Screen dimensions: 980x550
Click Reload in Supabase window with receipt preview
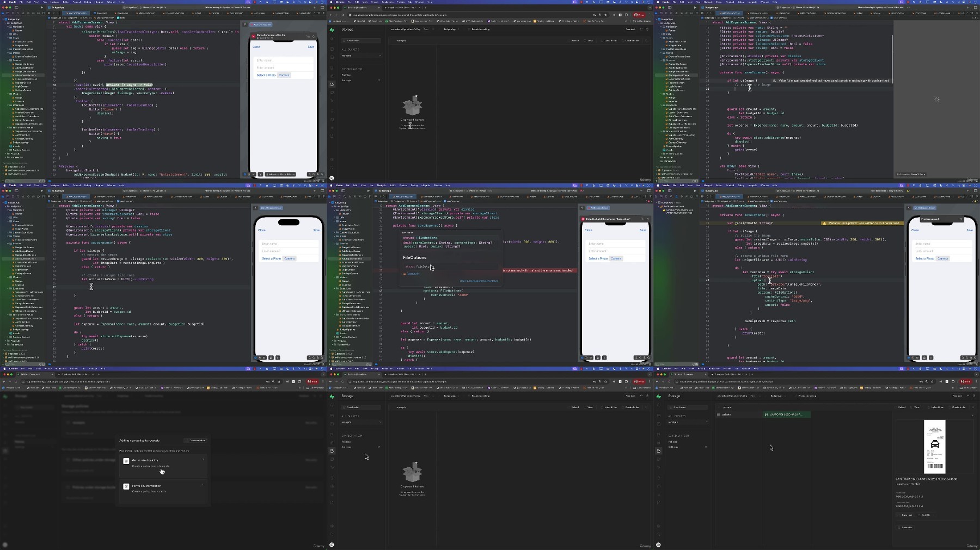pos(901,407)
